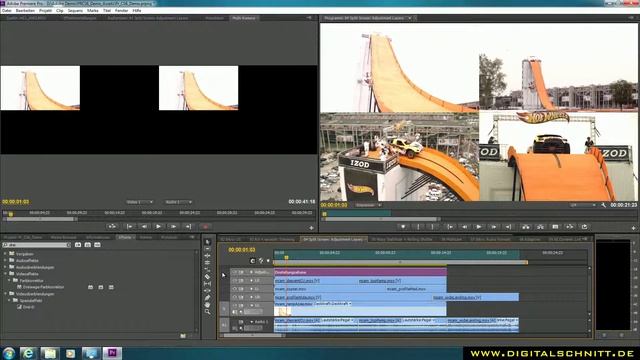The height and width of the screenshot is (360, 640).
Task: Open Program monitor zoom level dropdown
Action: point(368,205)
